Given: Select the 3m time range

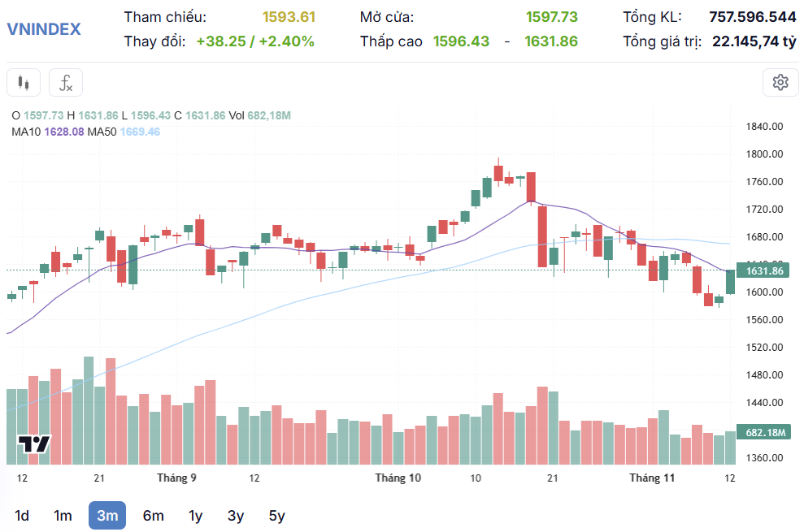Looking at the screenshot, I should (x=107, y=516).
